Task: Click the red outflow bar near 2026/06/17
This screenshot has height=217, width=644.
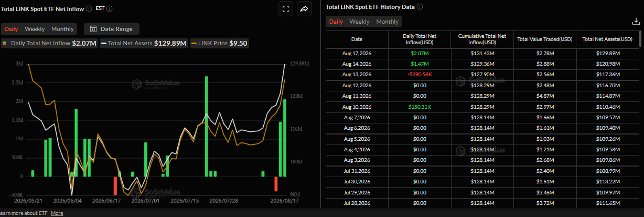Action: (115, 186)
